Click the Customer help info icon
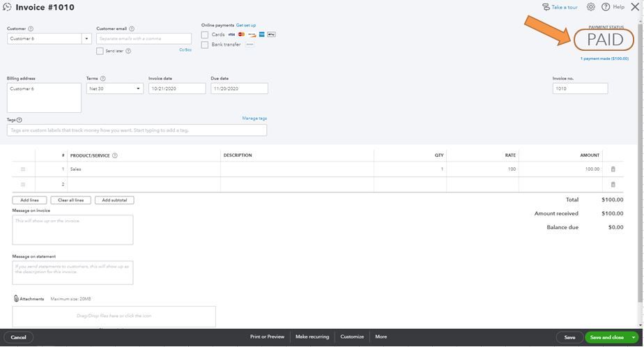 31,29
